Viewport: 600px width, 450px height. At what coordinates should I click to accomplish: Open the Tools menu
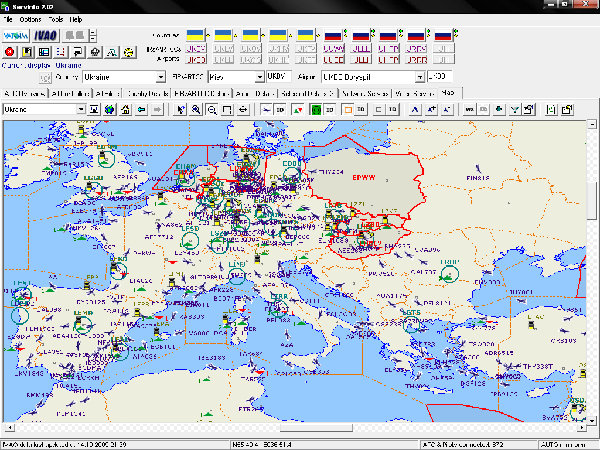[56, 19]
